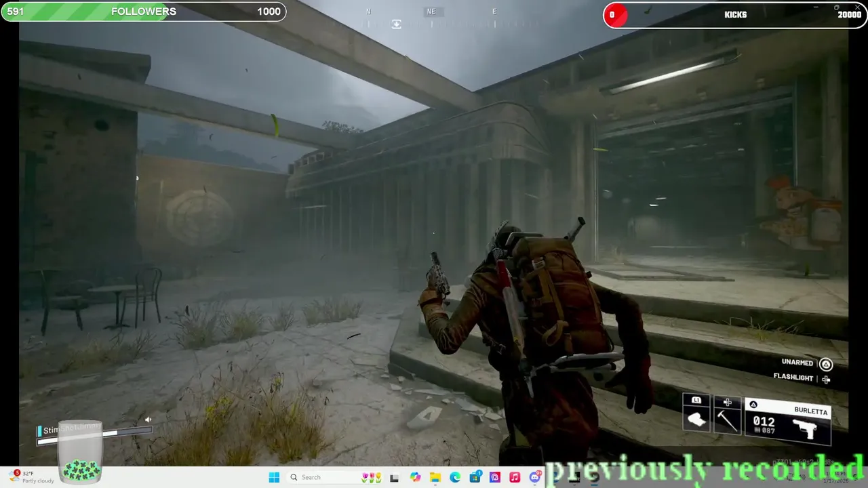Viewport: 868px width, 488px height.
Task: Open Task View from the taskbar
Action: click(x=394, y=477)
